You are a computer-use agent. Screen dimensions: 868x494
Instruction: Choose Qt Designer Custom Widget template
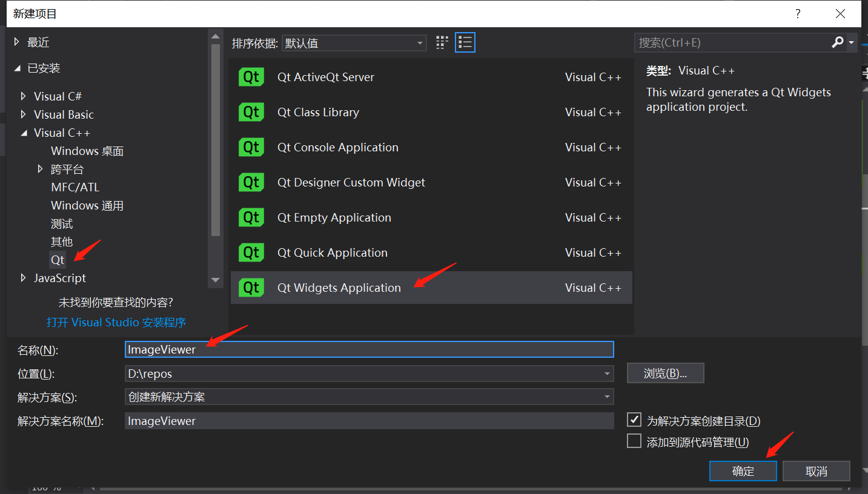(x=431, y=182)
